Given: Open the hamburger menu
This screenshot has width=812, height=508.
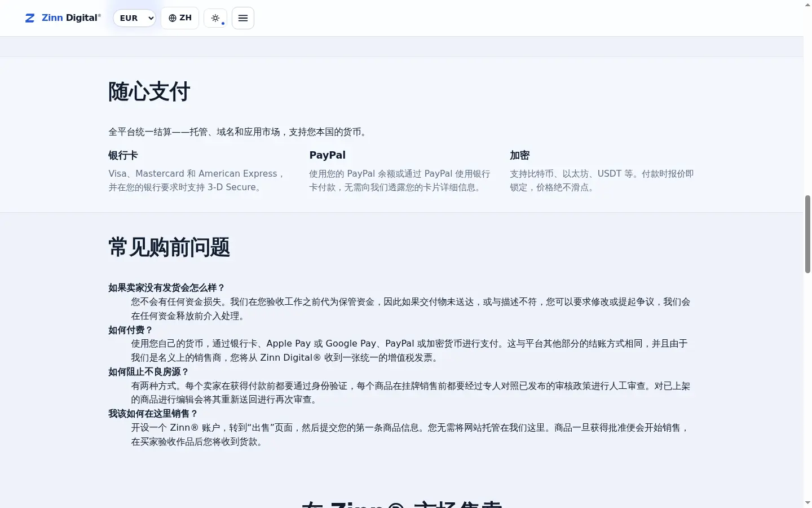Looking at the screenshot, I should (243, 18).
